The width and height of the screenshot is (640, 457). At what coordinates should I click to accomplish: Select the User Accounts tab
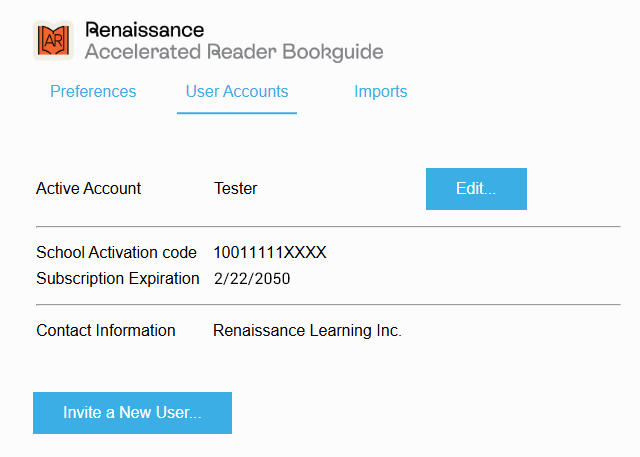237,91
